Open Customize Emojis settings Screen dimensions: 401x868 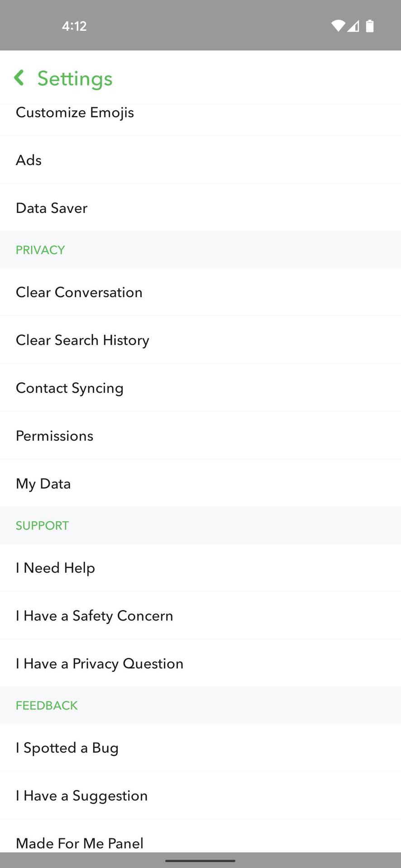[x=75, y=113]
